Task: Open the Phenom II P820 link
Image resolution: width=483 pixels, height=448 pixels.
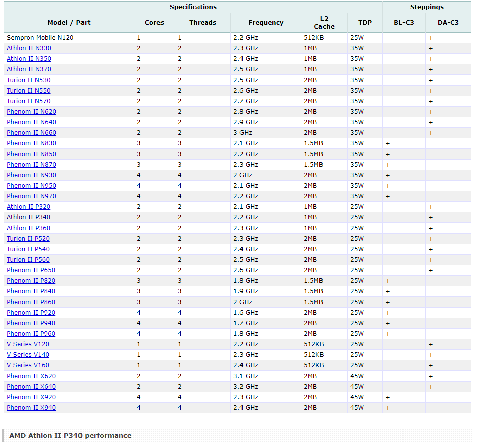Action: (31, 281)
